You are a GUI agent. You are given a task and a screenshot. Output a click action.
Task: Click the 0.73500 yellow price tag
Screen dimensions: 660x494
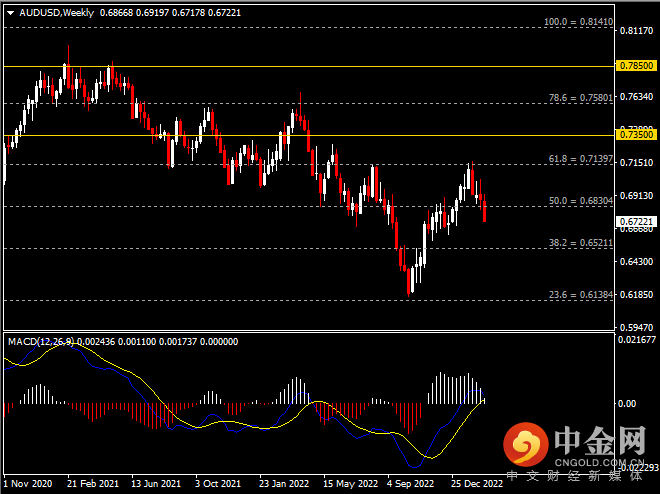[x=635, y=134]
